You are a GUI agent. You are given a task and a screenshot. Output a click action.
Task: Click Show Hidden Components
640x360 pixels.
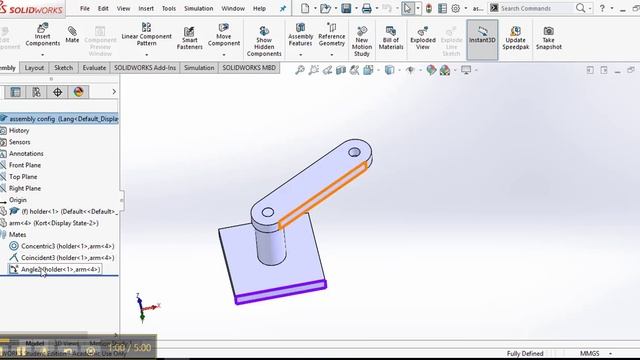264,41
